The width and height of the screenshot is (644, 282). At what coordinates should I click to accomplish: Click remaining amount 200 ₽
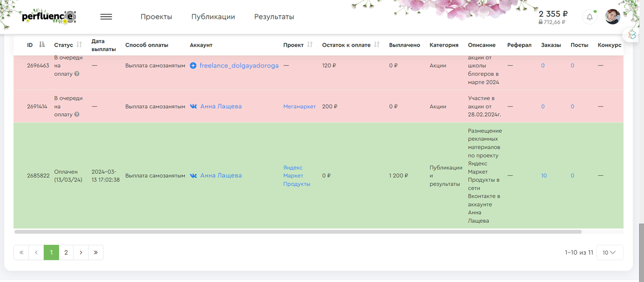point(330,106)
